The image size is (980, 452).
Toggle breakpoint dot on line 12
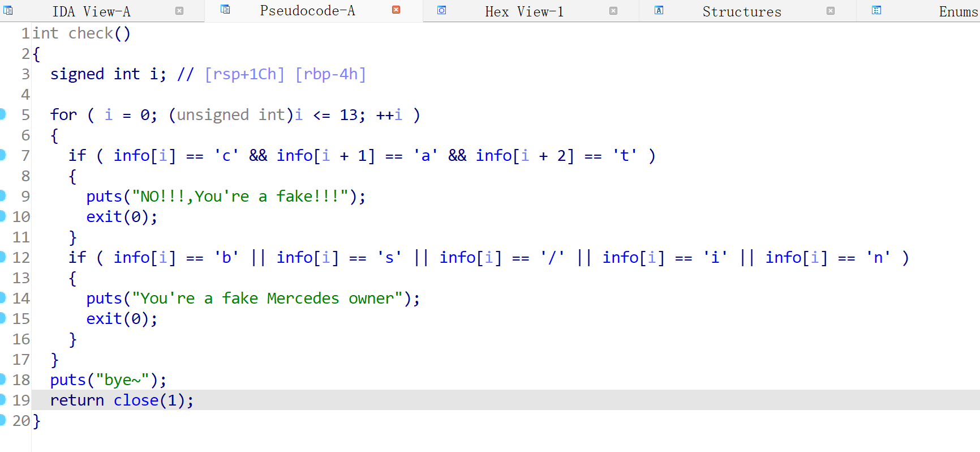pyautogui.click(x=2, y=257)
